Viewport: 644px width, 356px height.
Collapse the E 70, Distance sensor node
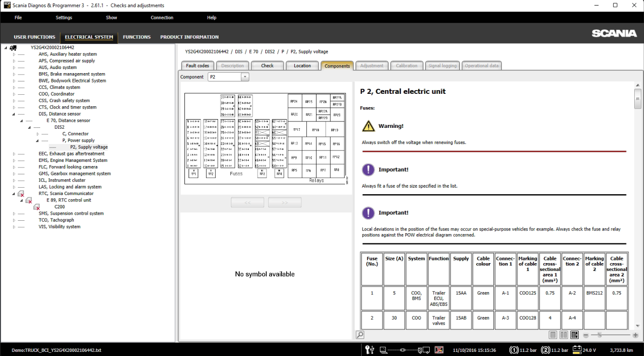21,120
